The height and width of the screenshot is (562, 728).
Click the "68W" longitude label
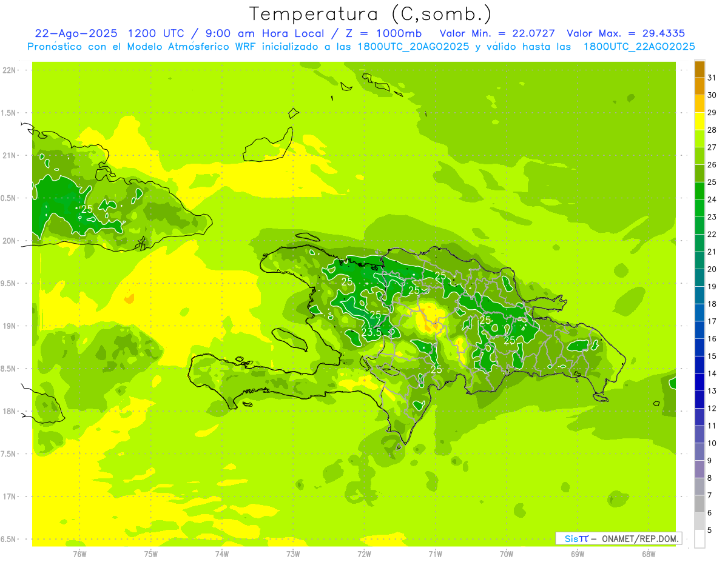tap(649, 554)
